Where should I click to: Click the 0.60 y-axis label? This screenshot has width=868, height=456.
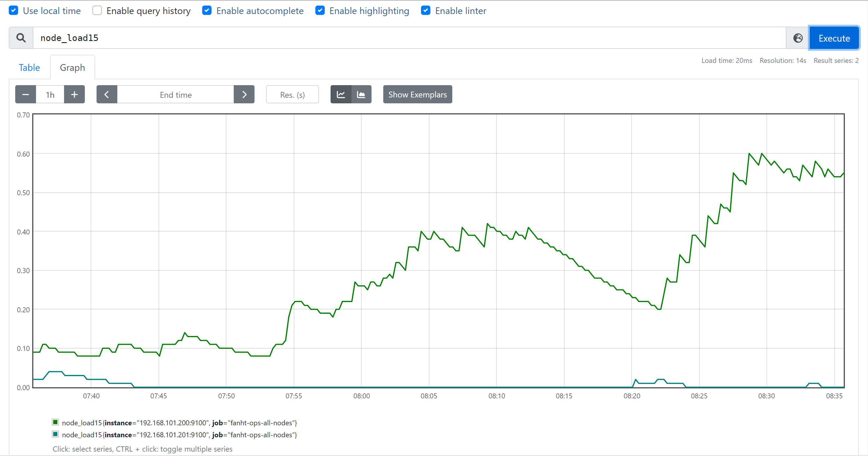[x=23, y=154]
